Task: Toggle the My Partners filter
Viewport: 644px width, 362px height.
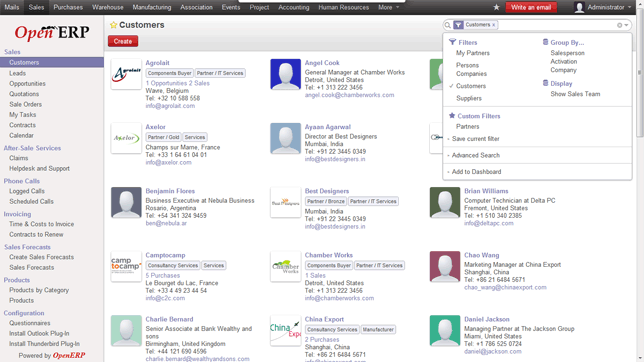Action: 473,53
